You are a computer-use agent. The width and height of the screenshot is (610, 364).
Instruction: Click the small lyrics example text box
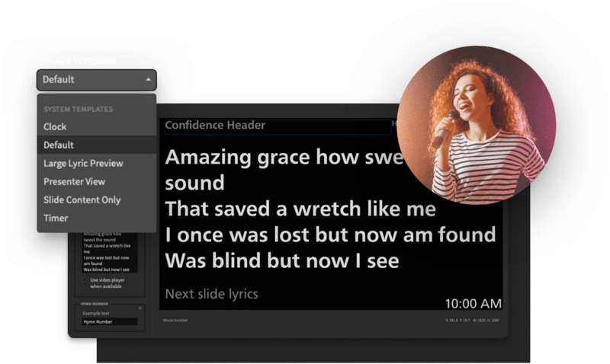[x=110, y=252]
